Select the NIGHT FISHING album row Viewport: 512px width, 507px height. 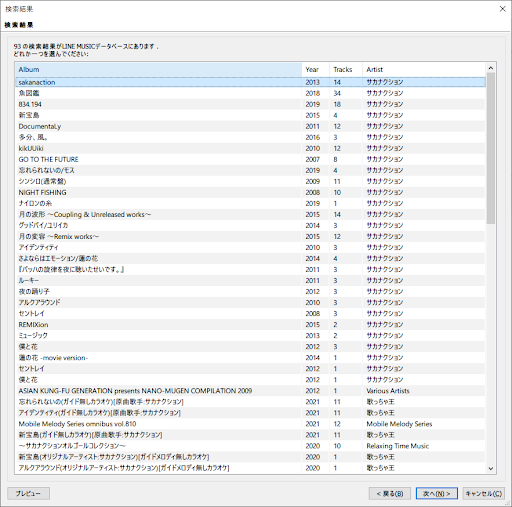(x=250, y=192)
